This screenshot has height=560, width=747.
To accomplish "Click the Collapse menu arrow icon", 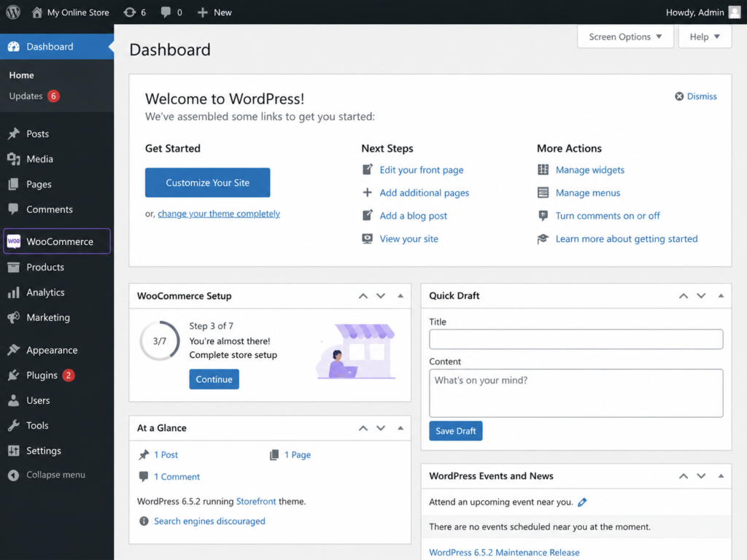I will coord(13,475).
